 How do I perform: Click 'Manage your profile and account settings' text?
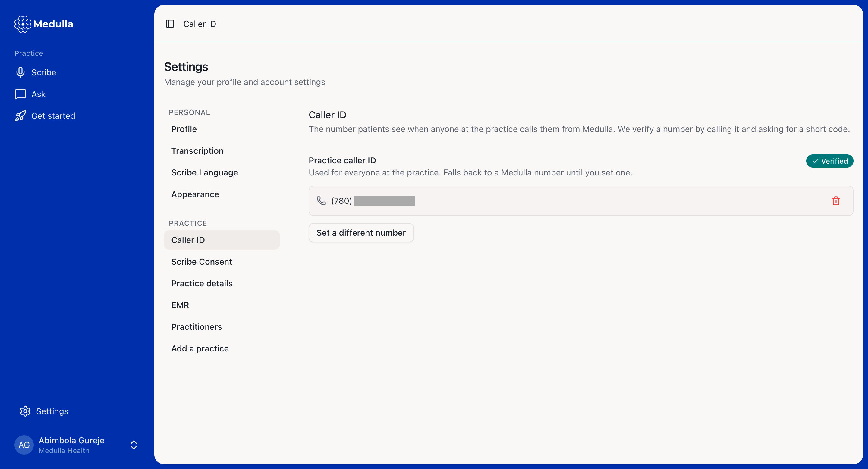pos(244,82)
